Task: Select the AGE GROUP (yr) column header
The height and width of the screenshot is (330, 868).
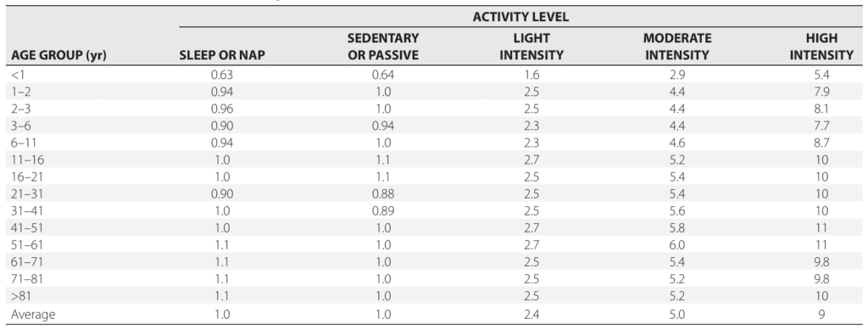Action: [59, 55]
